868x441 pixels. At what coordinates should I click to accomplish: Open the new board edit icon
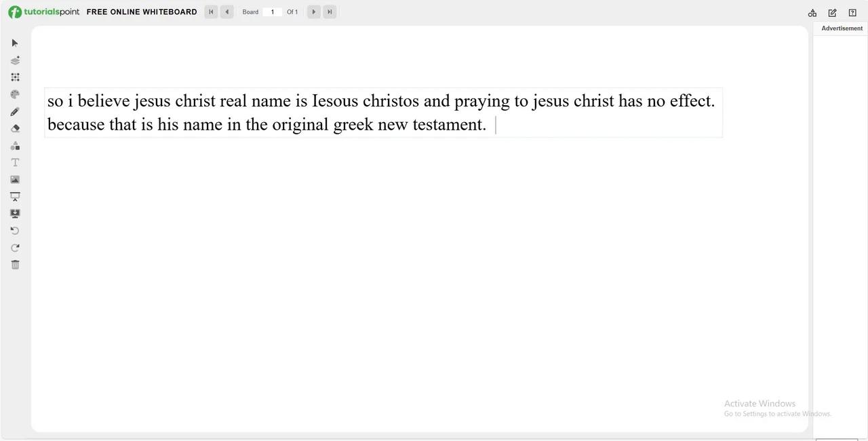pyautogui.click(x=832, y=13)
